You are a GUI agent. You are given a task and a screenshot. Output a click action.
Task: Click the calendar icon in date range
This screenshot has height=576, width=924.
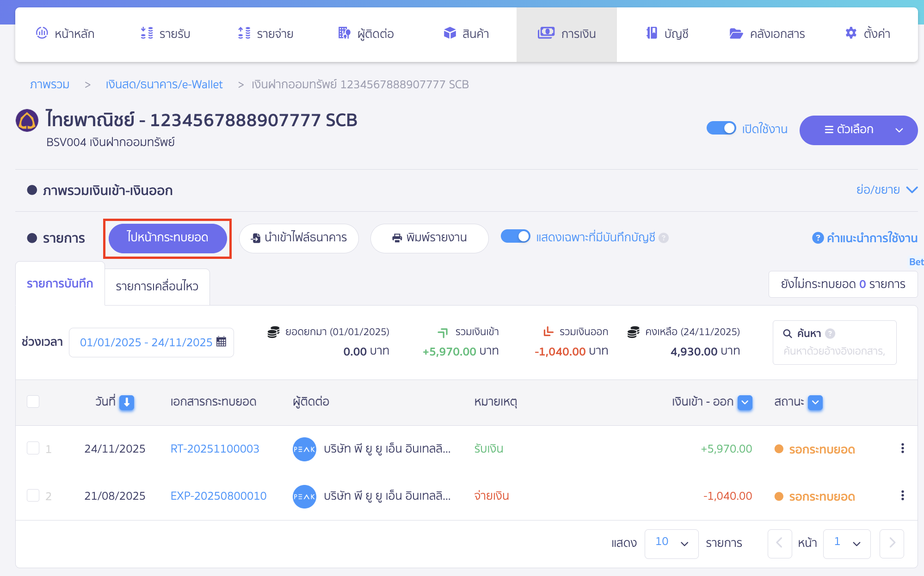222,342
